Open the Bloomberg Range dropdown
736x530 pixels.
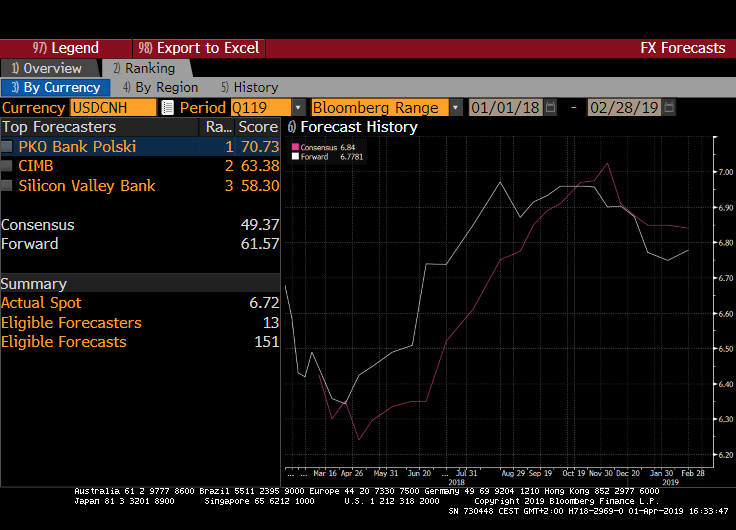click(x=456, y=108)
